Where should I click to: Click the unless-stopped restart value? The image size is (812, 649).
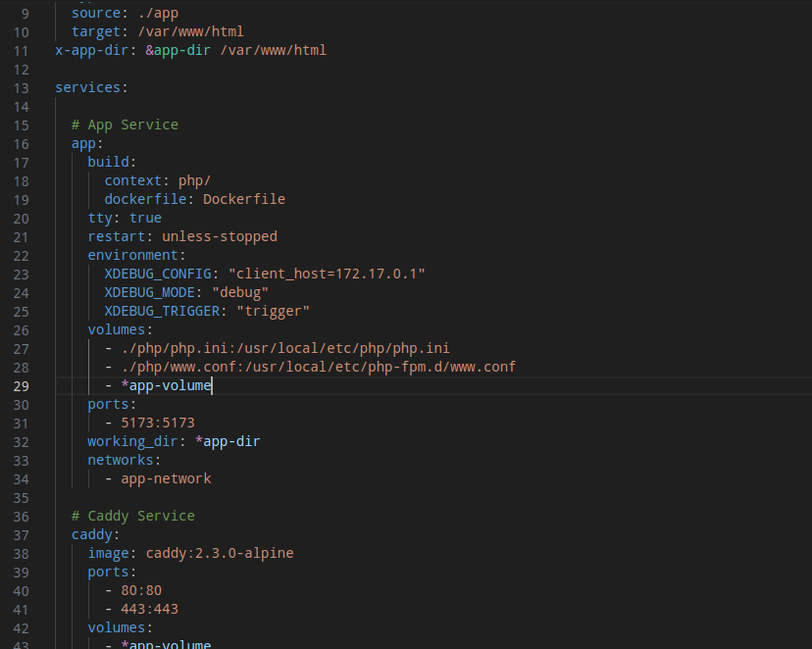pyautogui.click(x=220, y=236)
